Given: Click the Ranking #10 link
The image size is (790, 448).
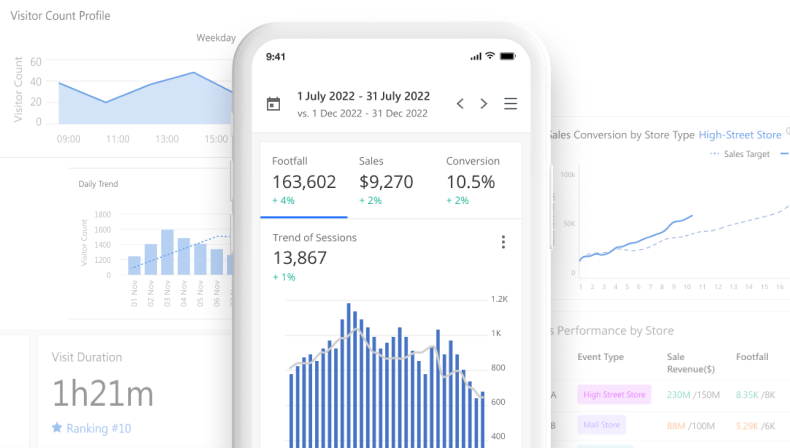Looking at the screenshot, I should pyautogui.click(x=99, y=428).
